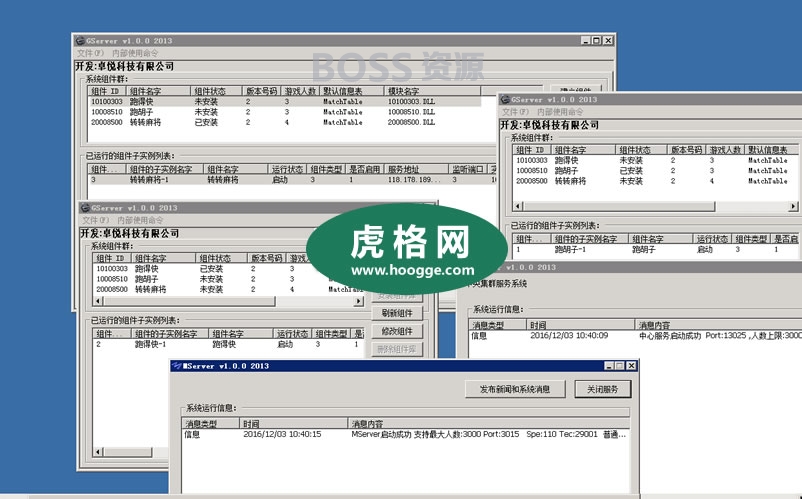The height and width of the screenshot is (499, 802).
Task: Click 消息内容 header in central server window
Action: click(x=718, y=325)
